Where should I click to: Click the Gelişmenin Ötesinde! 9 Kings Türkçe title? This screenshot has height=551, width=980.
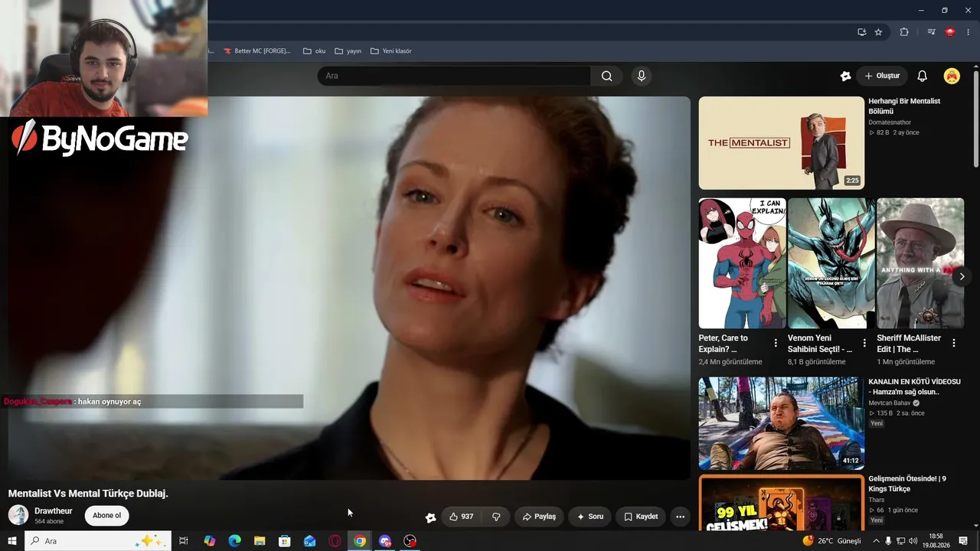tap(907, 484)
